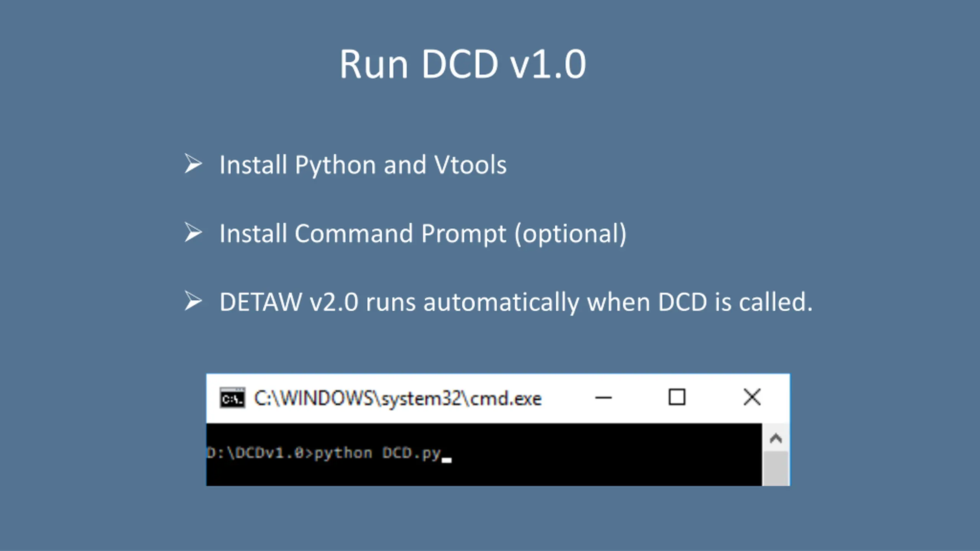Click the cmd window scrollbar thumb
This screenshot has height=551, width=980.
click(x=776, y=469)
